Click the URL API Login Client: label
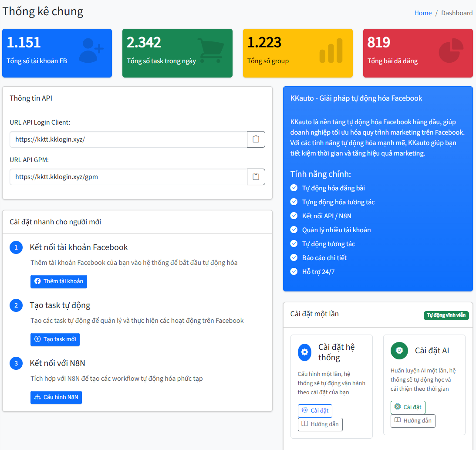Screen dimensions: 476x450 [x=40, y=122]
